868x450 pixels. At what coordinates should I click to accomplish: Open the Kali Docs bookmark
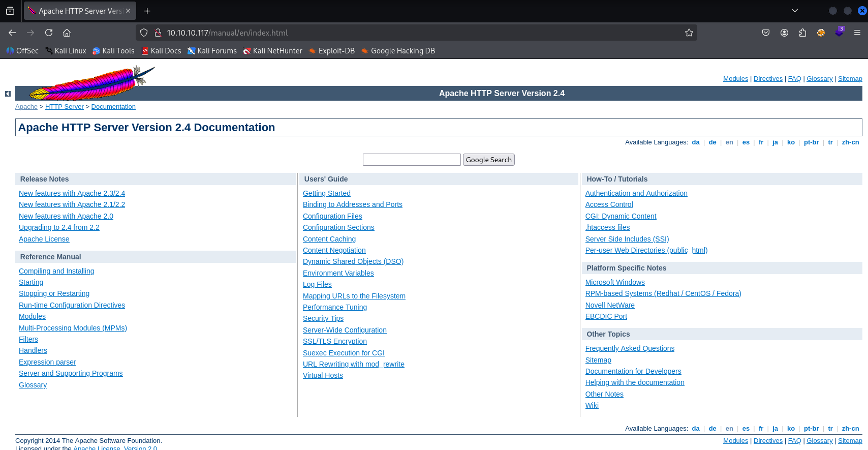pyautogui.click(x=161, y=51)
